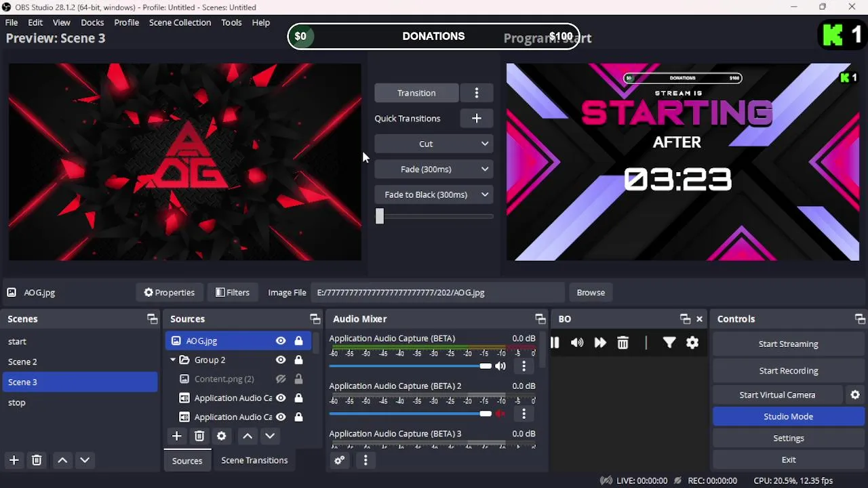Move scene down with Scenes down arrow
This screenshot has width=868, height=488.
pyautogui.click(x=85, y=460)
